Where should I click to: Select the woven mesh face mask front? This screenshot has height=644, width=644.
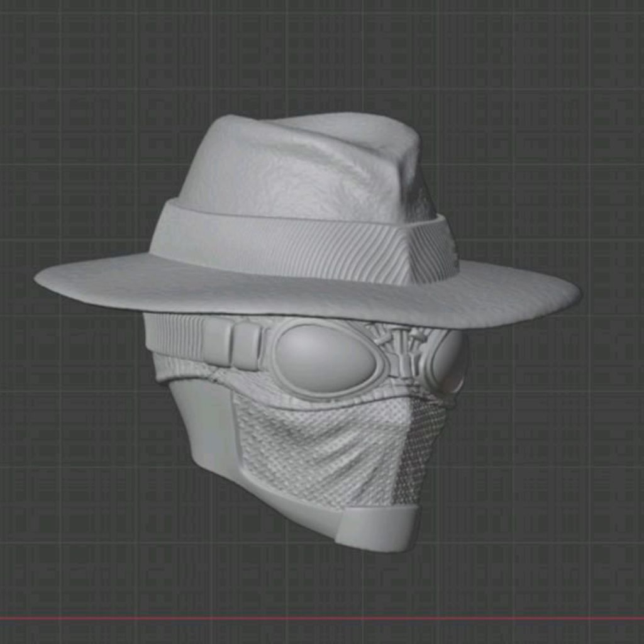point(321,447)
